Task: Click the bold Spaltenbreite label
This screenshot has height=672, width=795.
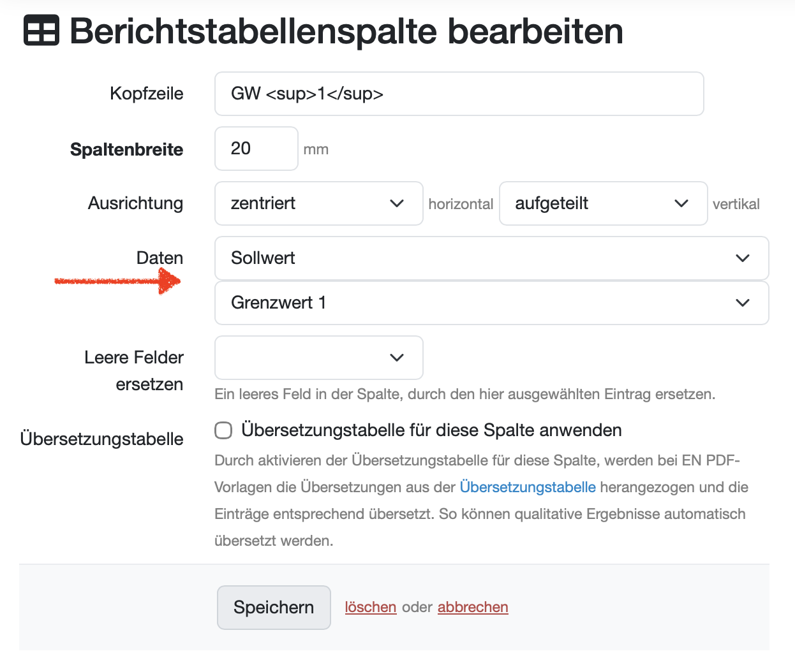Action: [x=126, y=149]
